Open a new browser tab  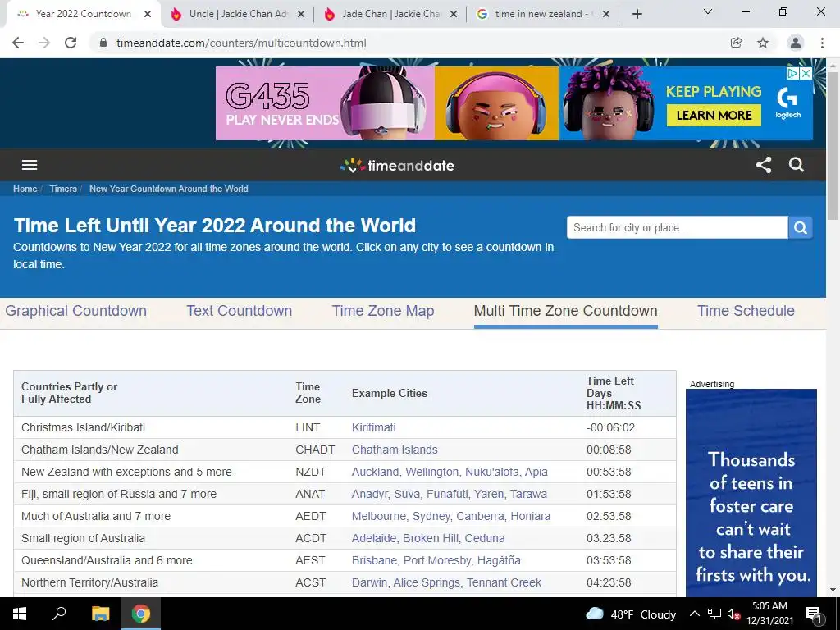[637, 14]
